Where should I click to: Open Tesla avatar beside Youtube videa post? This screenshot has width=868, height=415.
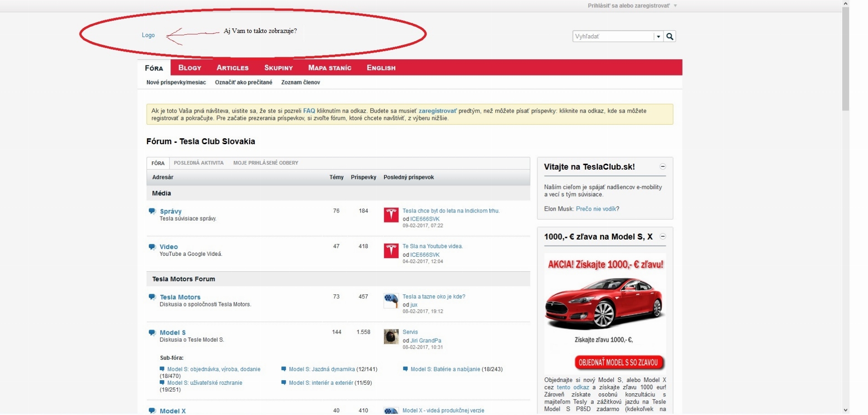(x=391, y=250)
